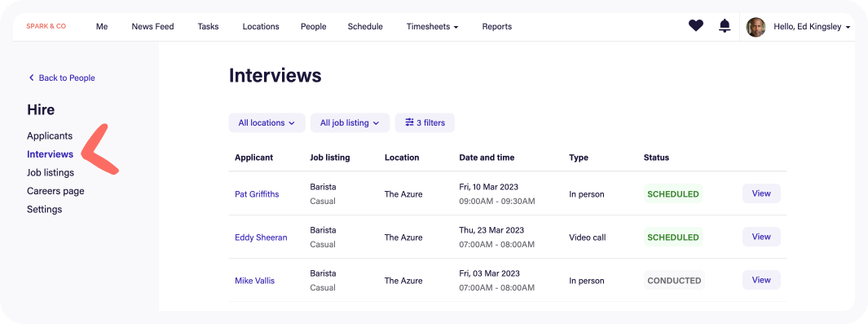
Task: Click SCHEDULED status for Eddy Sheeran
Action: point(673,237)
